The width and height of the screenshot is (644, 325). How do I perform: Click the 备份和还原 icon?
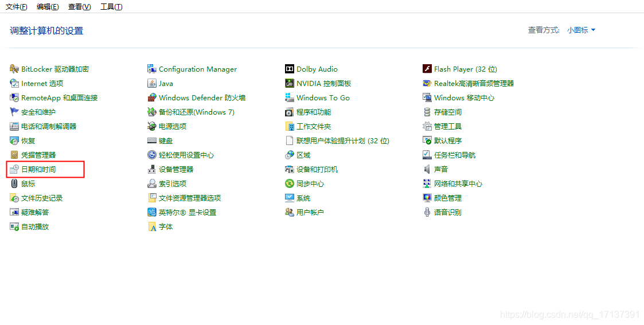pos(152,112)
